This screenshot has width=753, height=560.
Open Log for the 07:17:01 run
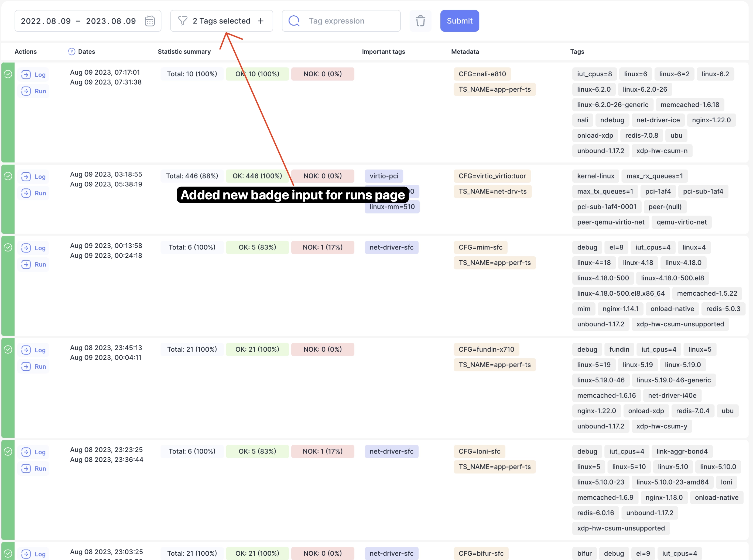[x=34, y=75]
